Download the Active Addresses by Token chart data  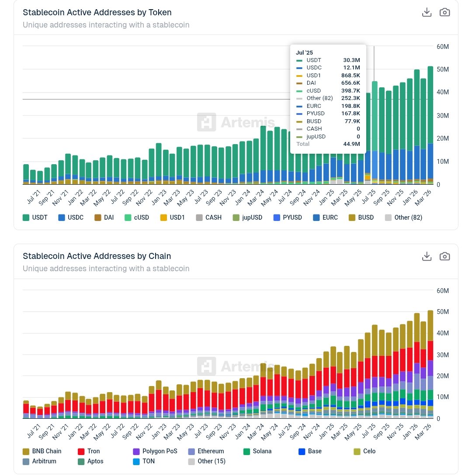[427, 13]
